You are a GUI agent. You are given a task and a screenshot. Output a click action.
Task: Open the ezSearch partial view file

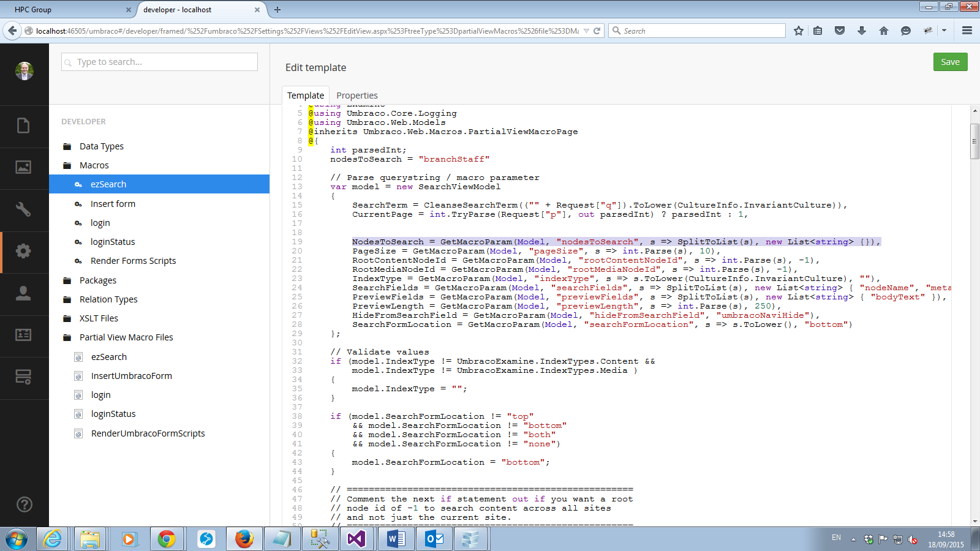[109, 357]
